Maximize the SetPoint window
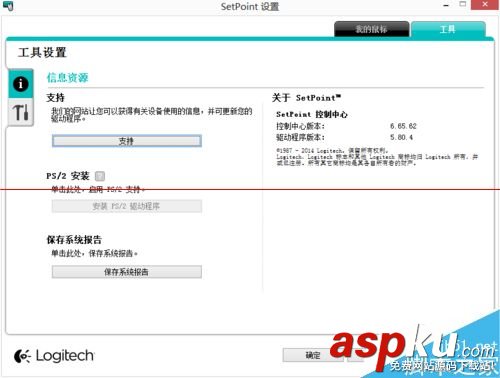 point(463,5)
